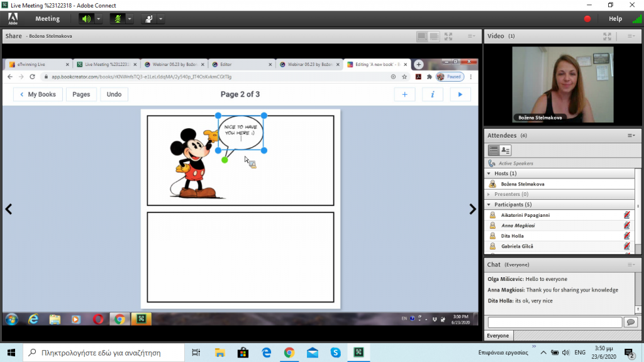
Task: Switch to attendee status view
Action: point(505,150)
